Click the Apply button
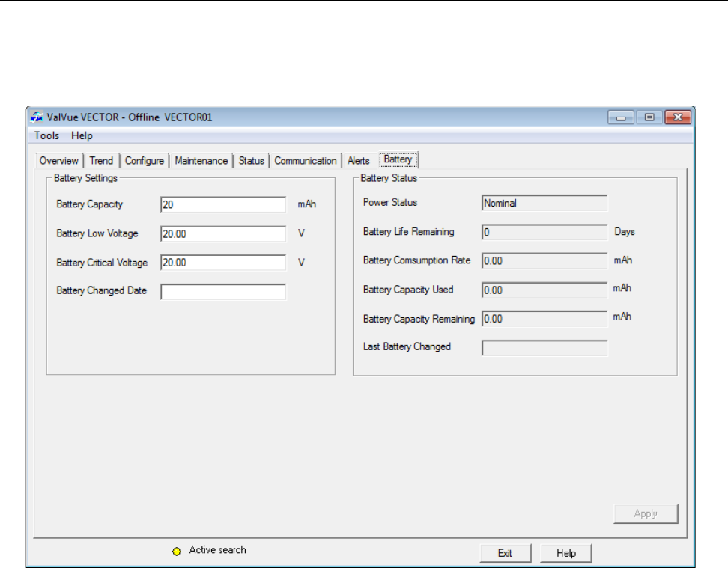The width and height of the screenshot is (728, 568). tap(646, 513)
